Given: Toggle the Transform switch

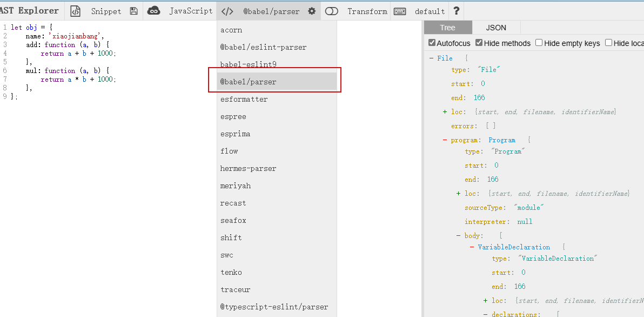Looking at the screenshot, I should 332,11.
